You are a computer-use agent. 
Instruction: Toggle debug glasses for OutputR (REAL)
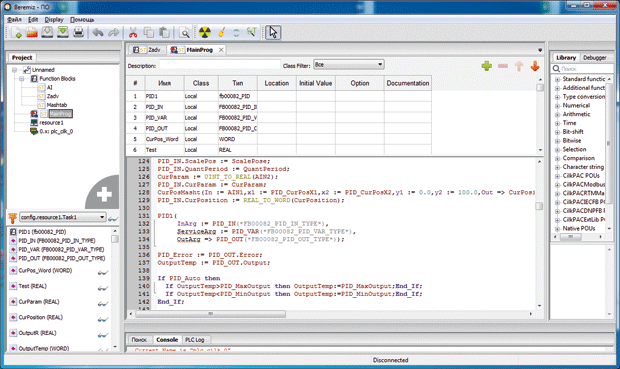103,335
